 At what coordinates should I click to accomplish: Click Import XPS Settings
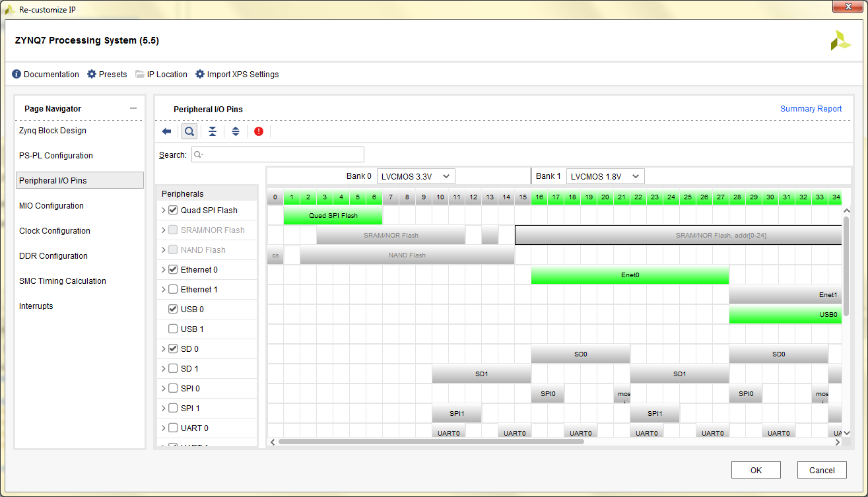[x=237, y=75]
